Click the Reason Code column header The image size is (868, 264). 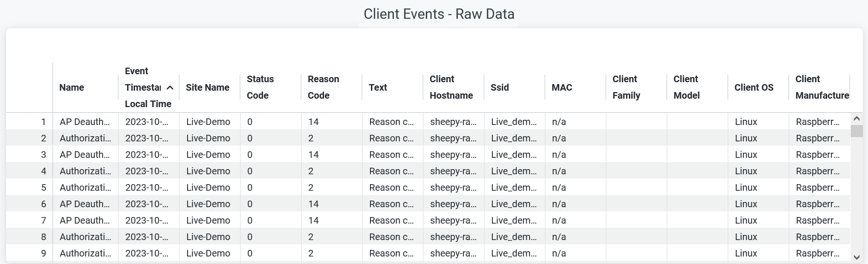click(x=323, y=87)
